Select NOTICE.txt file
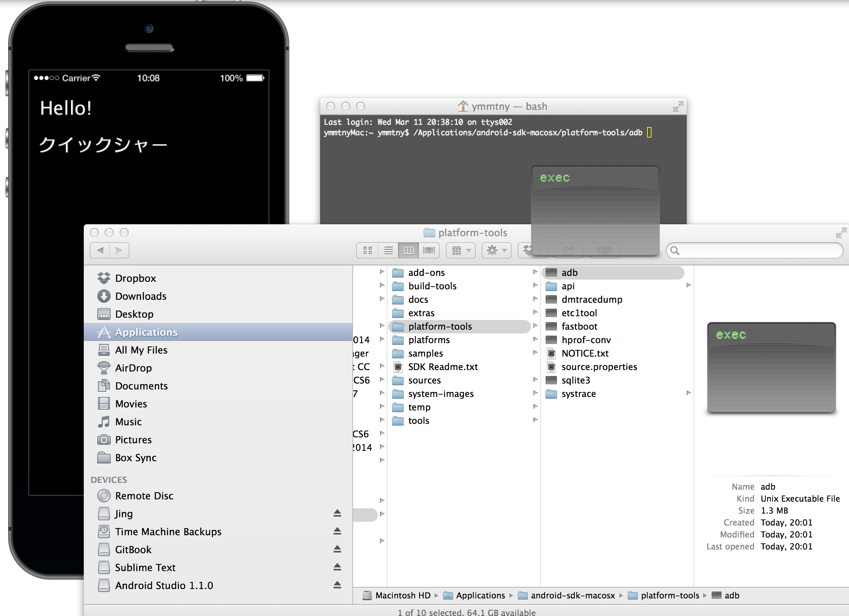 pyautogui.click(x=613, y=354)
